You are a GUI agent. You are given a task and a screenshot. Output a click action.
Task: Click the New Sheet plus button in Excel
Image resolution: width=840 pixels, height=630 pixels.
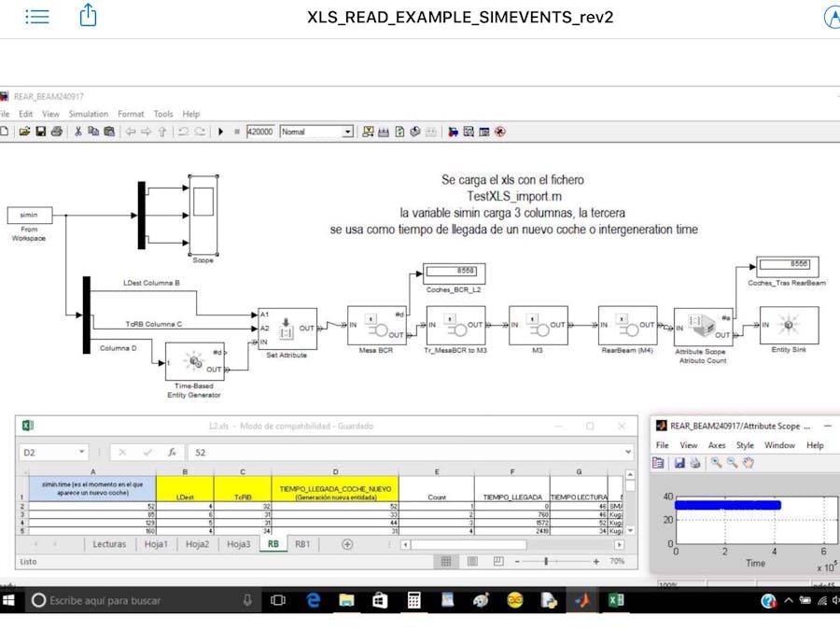(x=345, y=544)
